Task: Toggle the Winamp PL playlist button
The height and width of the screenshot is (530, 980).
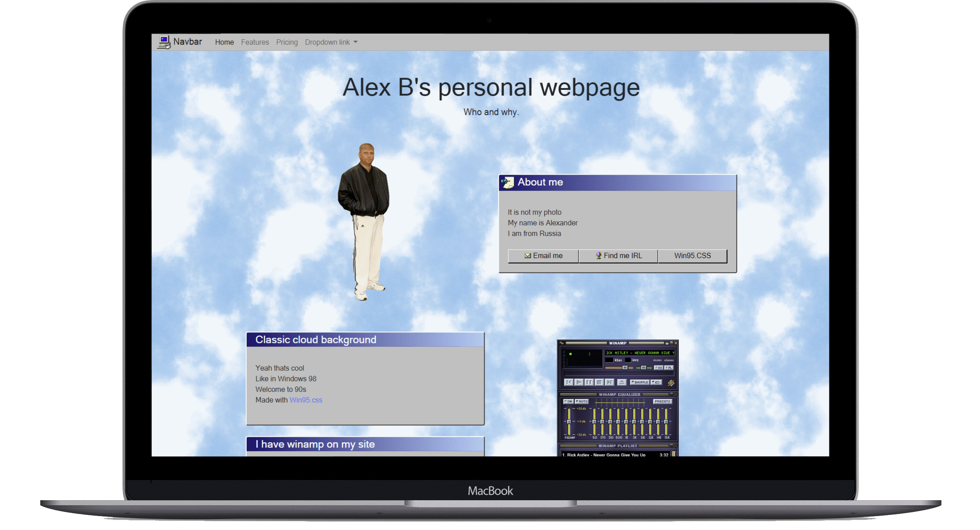Action: 669,368
